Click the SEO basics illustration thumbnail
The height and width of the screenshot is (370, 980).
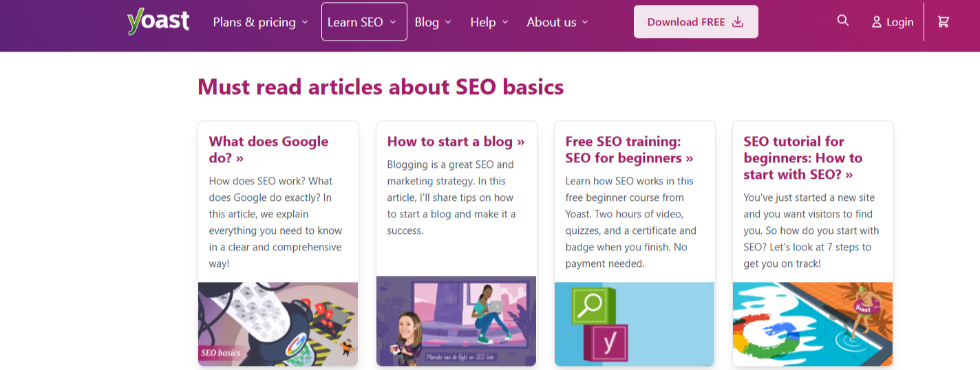click(x=278, y=324)
